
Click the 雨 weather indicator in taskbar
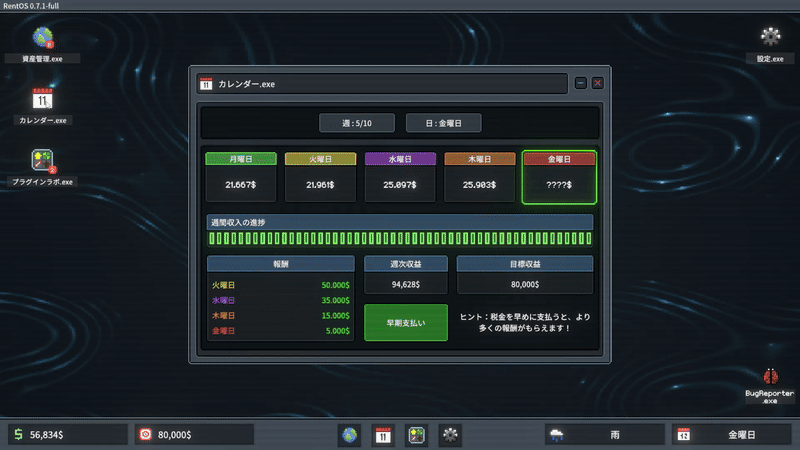605,435
